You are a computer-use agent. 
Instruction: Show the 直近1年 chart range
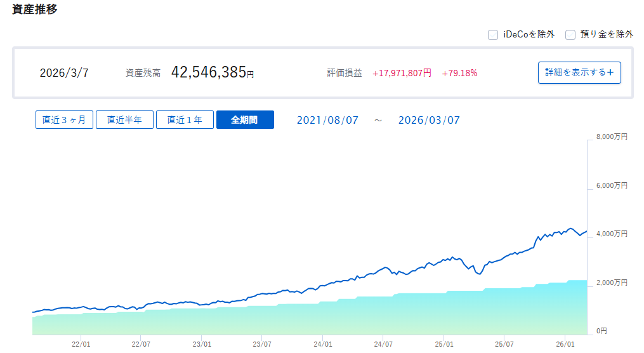coord(185,120)
